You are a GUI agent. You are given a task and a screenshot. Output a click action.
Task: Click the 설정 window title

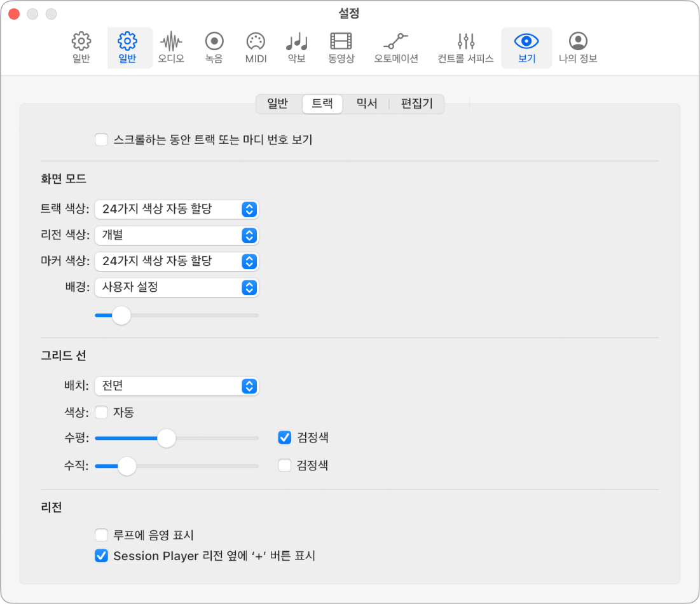349,13
